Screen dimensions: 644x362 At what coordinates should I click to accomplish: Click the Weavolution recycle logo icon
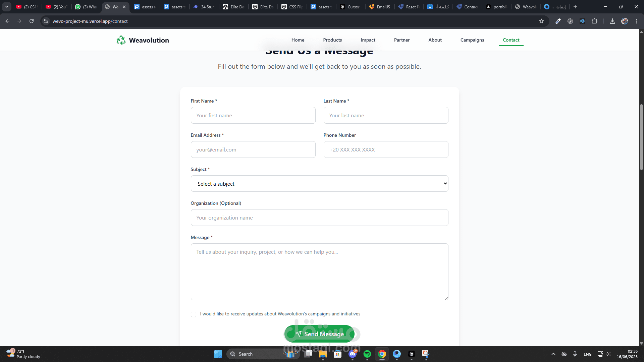point(121,40)
